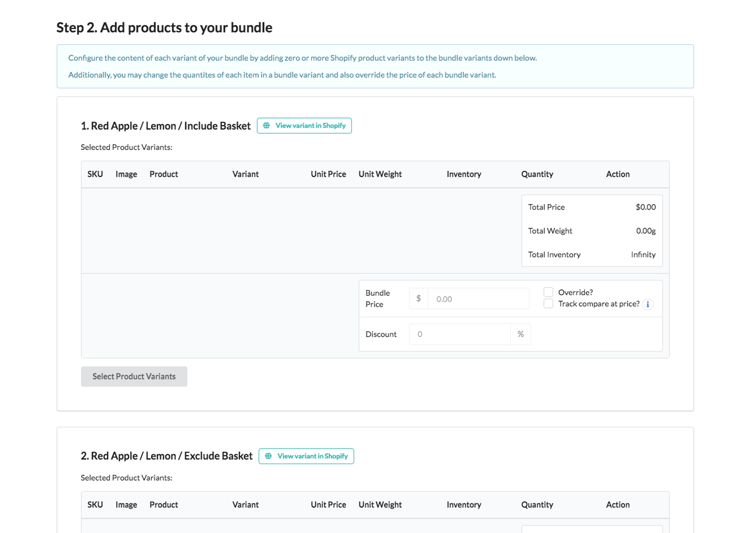The width and height of the screenshot is (756, 533).
Task: Click the Inventory header in second table
Action: (464, 505)
